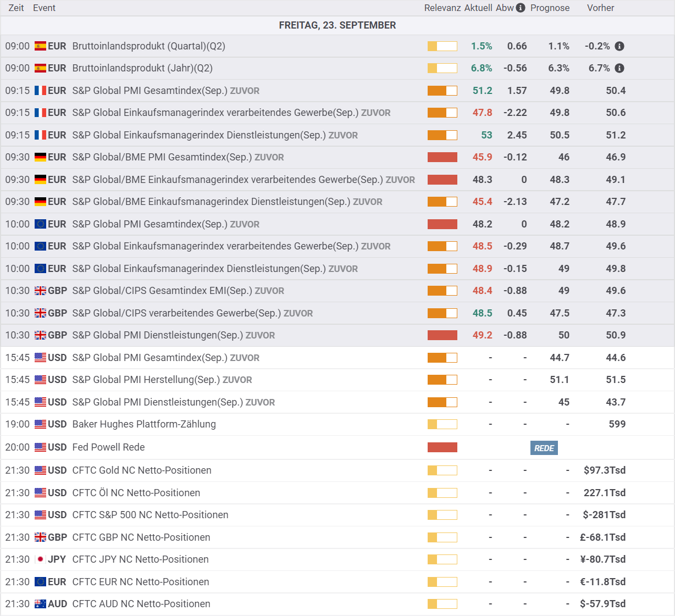Click deviation -2.13 on BME Dienstleistungen row

pyautogui.click(x=515, y=202)
